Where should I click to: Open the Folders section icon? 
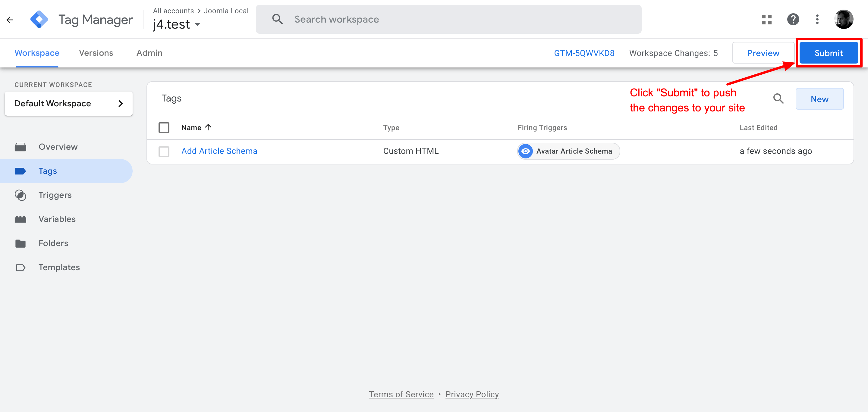coord(20,243)
